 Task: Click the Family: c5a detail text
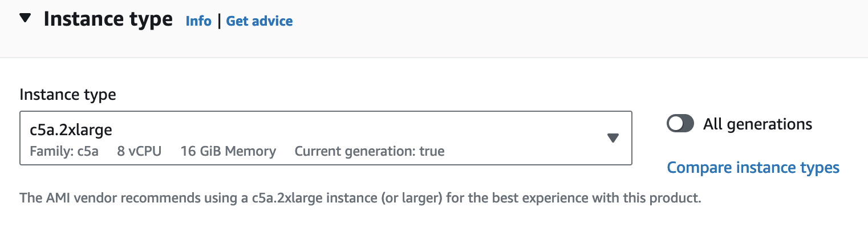(64, 151)
